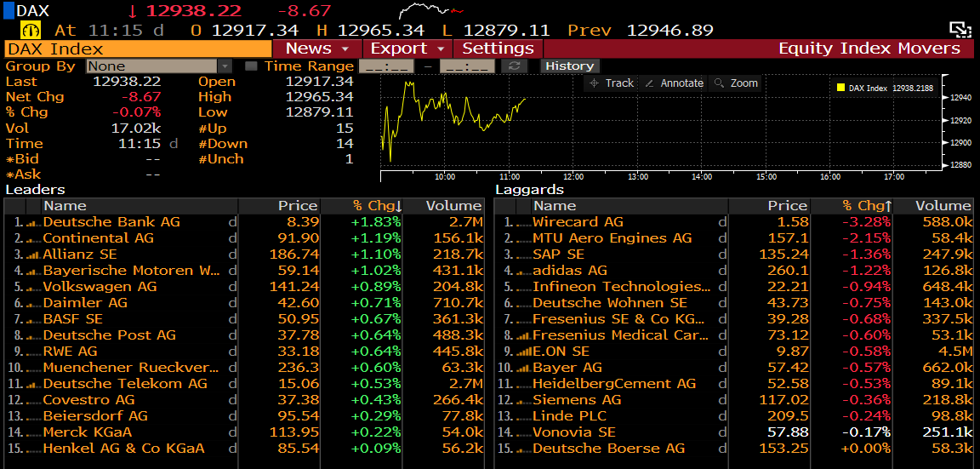Select HeidelbergCement AG in Laggards
Screen dimensions: 980x469
pos(614,384)
